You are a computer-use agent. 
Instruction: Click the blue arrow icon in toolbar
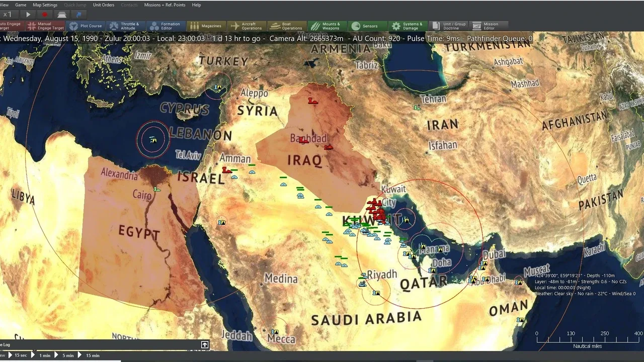tap(78, 15)
